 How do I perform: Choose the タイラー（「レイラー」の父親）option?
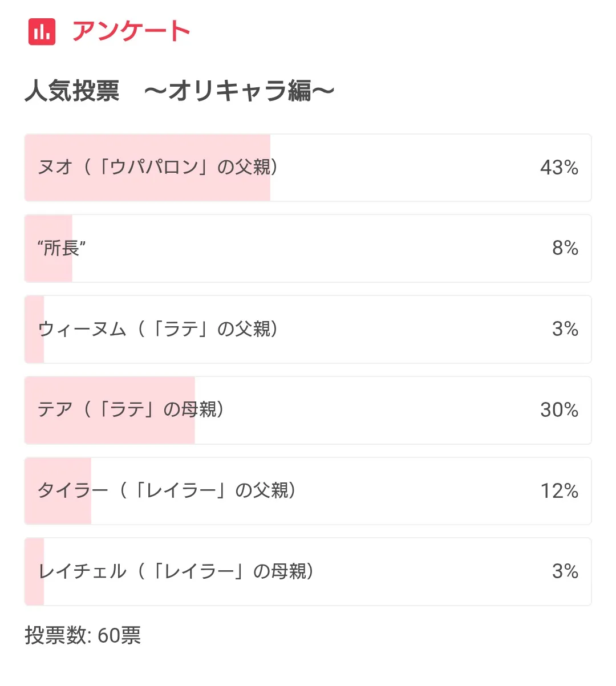pyautogui.click(x=167, y=490)
